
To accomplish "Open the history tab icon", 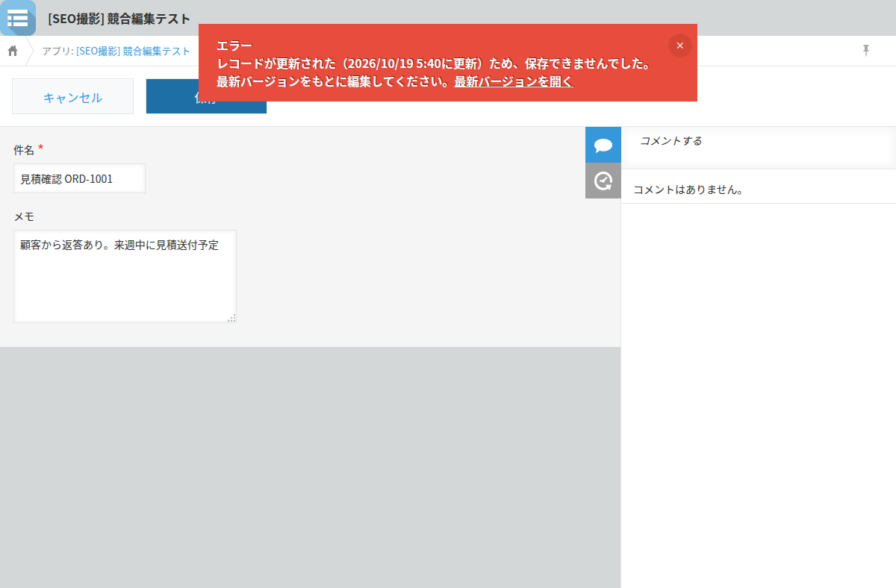I will pos(603,181).
